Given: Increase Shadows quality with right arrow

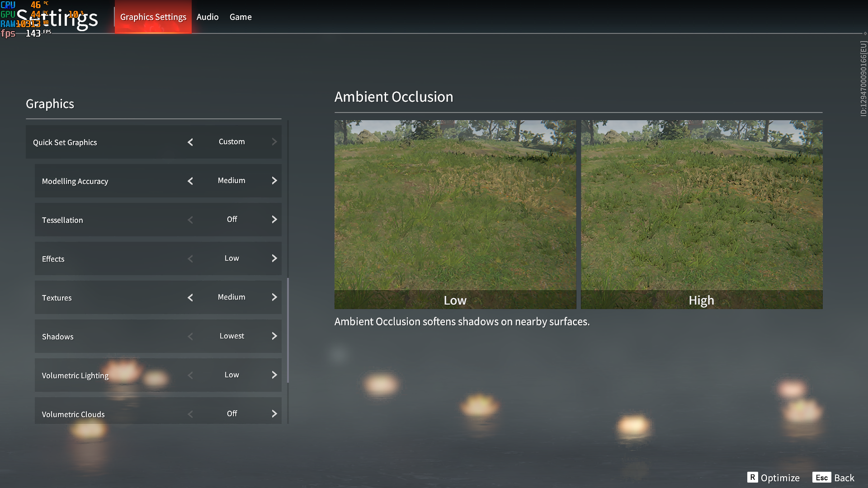Looking at the screenshot, I should point(274,336).
